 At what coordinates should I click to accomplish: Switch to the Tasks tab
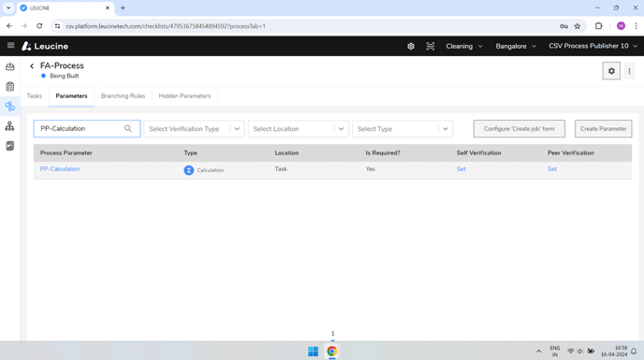[35, 96]
